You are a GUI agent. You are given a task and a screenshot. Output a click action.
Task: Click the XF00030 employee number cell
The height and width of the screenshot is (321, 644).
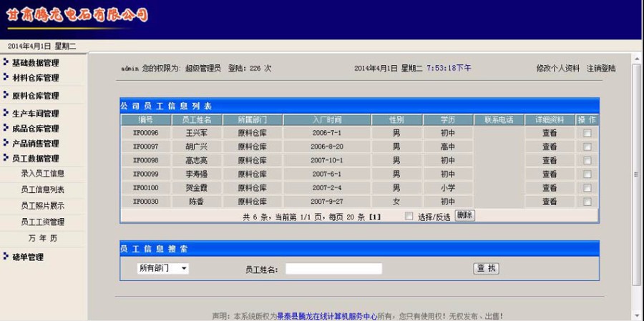pos(146,202)
